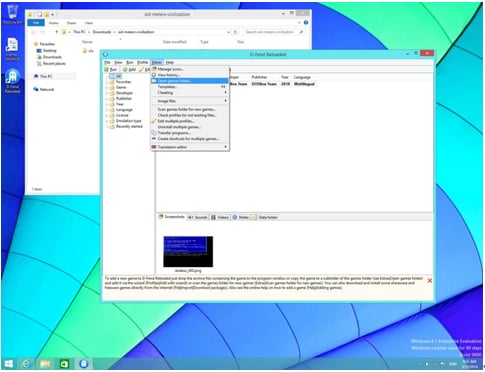Select Year folder in tree
The image size is (485, 372).
tap(120, 104)
